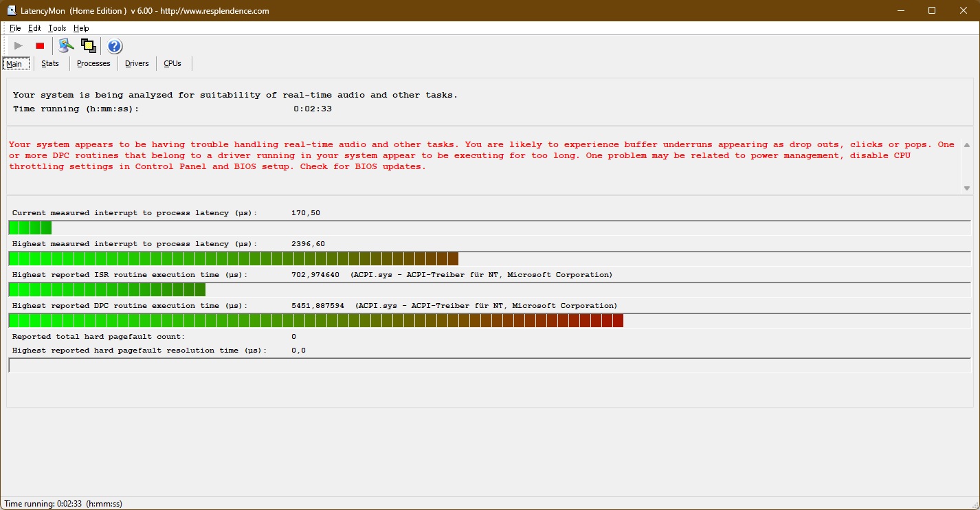Click 'Reported total hard pagefault count' label
The image size is (980, 510).
click(98, 337)
